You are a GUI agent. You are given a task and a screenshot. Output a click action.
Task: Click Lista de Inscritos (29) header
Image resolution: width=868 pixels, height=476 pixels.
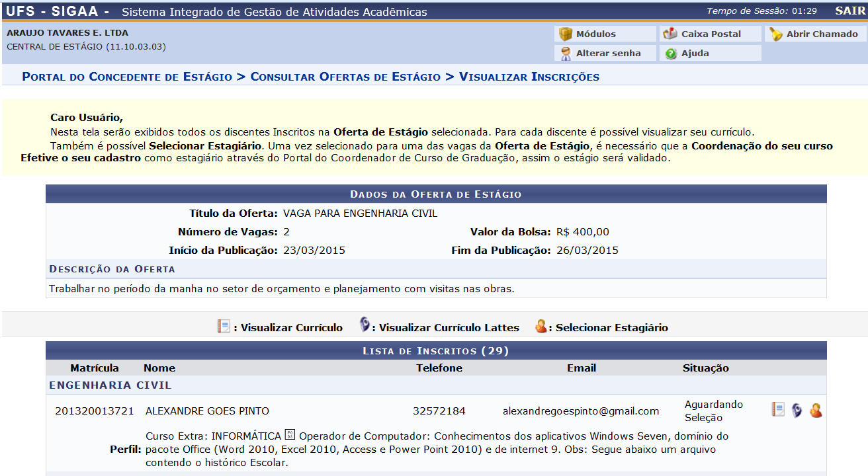tap(436, 350)
